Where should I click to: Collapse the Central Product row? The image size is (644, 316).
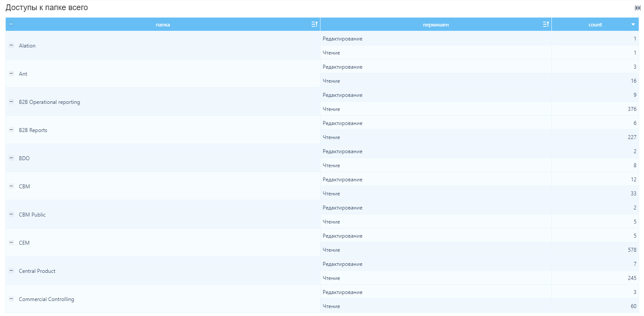tap(11, 271)
